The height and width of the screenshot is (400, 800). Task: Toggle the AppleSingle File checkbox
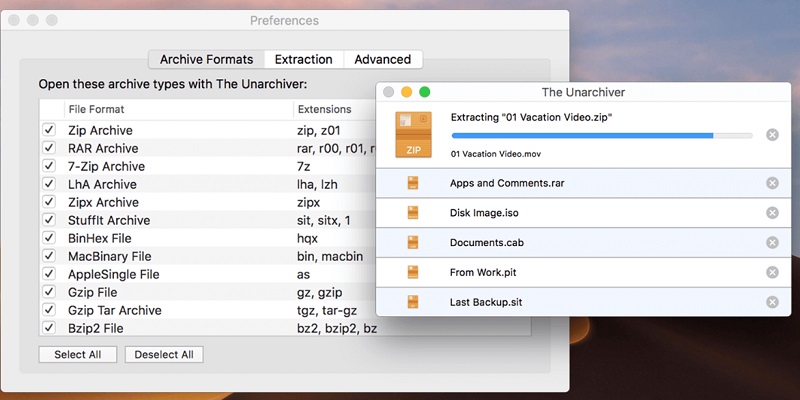(x=49, y=274)
